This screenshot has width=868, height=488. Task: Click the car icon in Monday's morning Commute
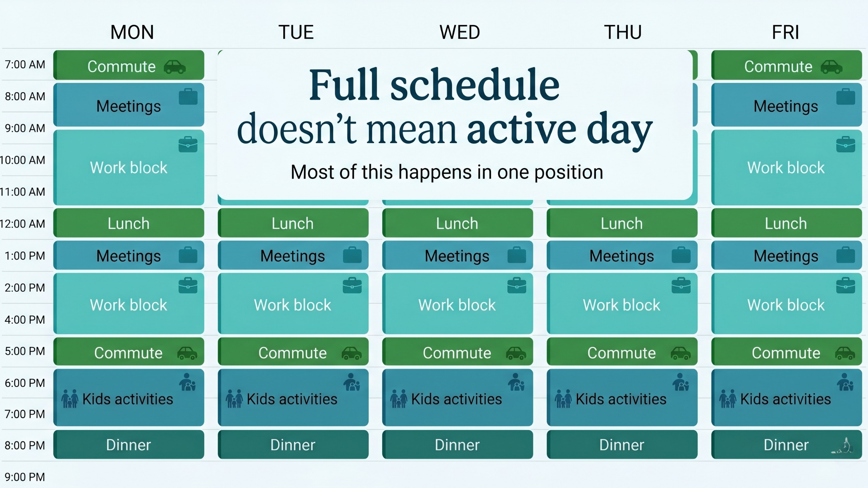point(175,67)
